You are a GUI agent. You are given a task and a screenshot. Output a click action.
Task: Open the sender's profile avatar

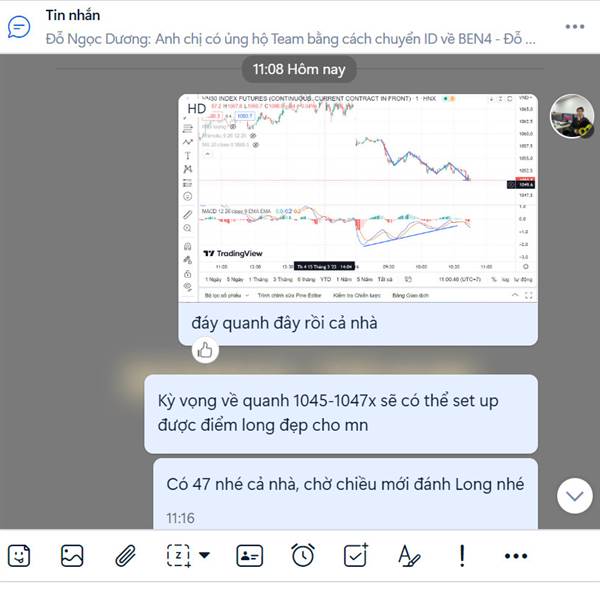tap(572, 116)
